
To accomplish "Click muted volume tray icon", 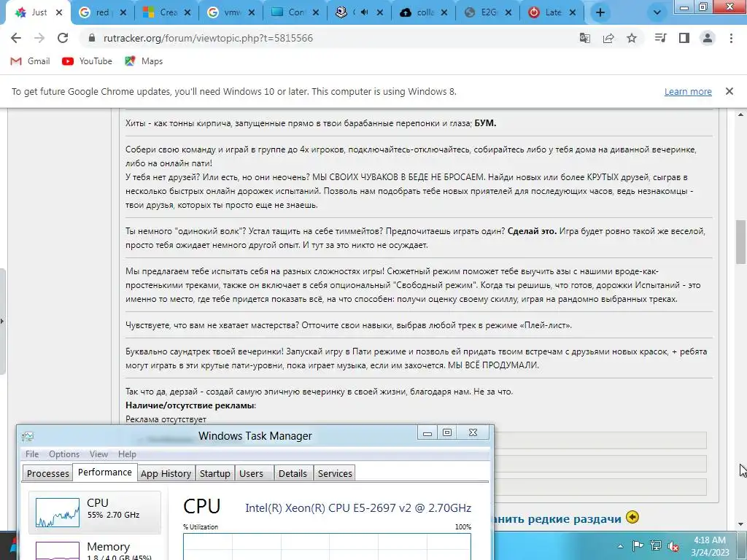I will [673, 546].
